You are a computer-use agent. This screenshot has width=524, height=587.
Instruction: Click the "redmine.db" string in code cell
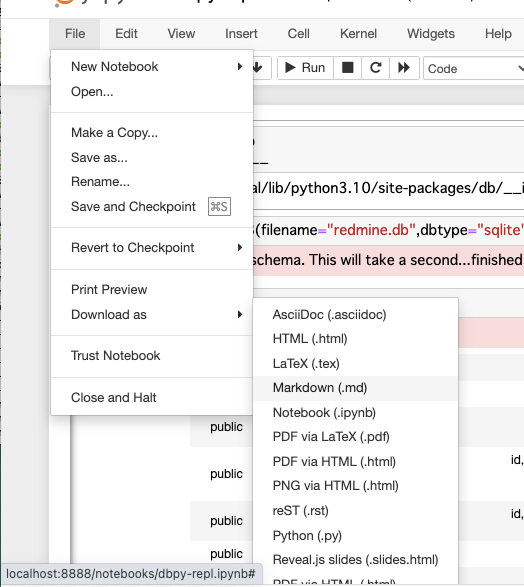tap(371, 230)
